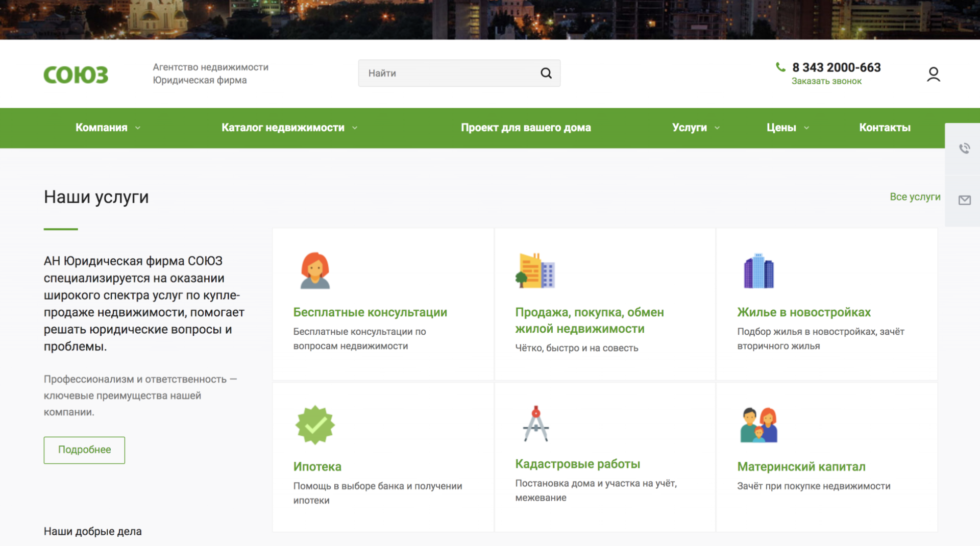
Task: Click the magnifier search icon
Action: pos(546,73)
